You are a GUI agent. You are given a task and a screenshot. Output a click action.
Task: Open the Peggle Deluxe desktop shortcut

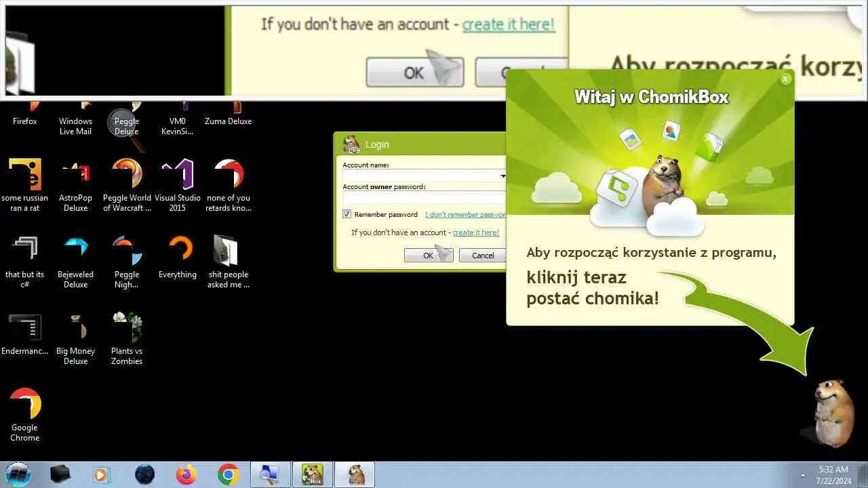(x=127, y=121)
